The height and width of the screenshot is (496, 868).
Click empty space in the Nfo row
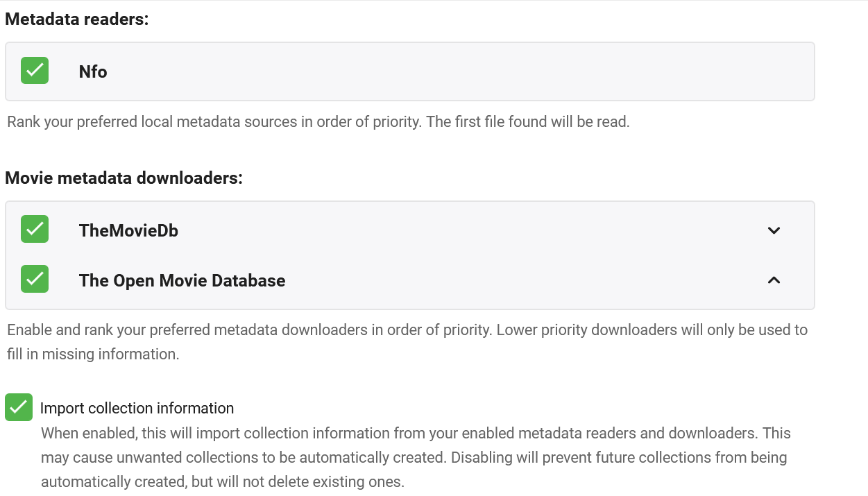(x=451, y=71)
